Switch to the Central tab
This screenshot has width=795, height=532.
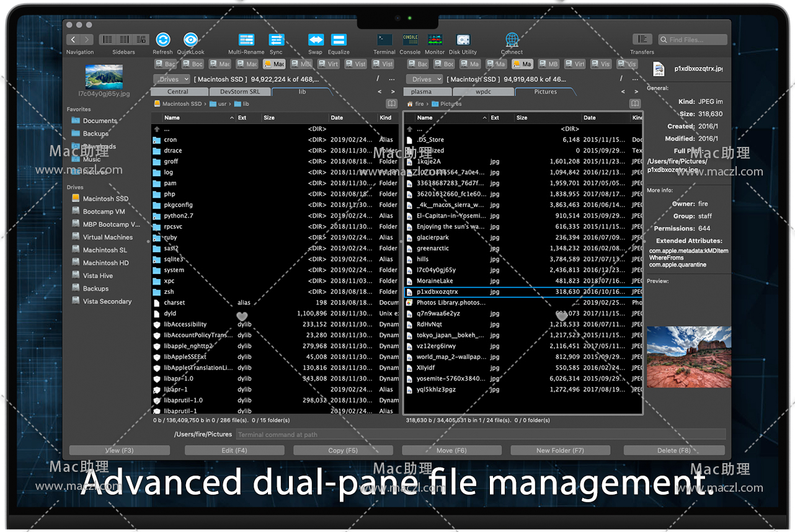[x=178, y=92]
